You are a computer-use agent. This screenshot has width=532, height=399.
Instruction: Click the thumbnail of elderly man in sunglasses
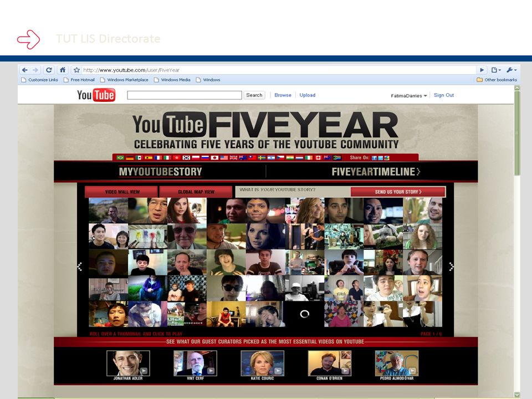[x=187, y=237]
